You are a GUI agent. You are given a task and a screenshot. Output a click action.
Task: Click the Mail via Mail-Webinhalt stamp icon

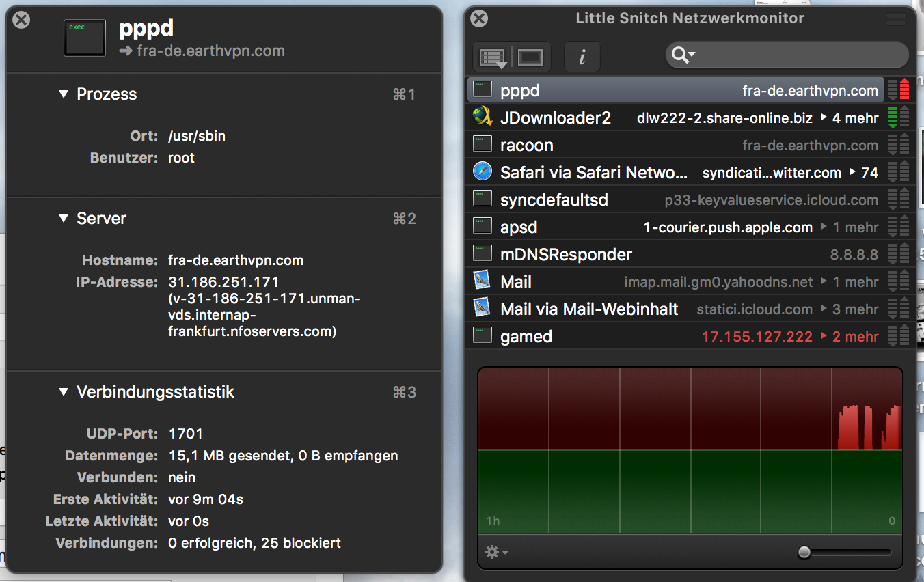pyautogui.click(x=483, y=308)
